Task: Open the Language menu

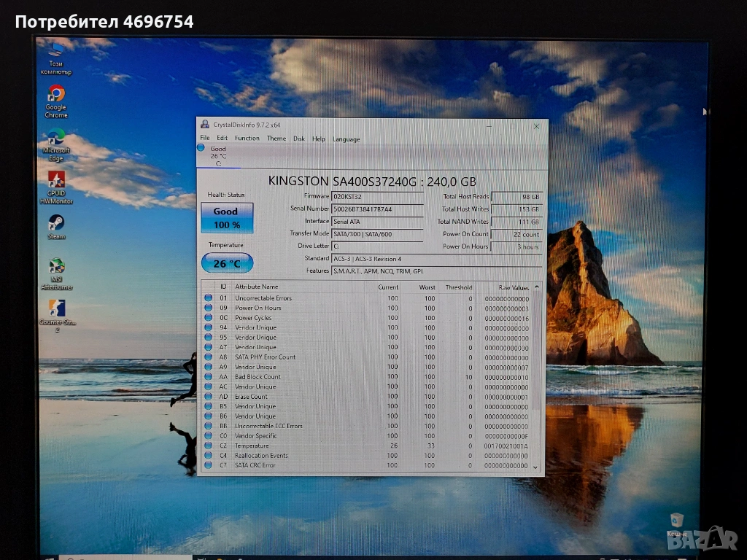Action: click(x=346, y=139)
